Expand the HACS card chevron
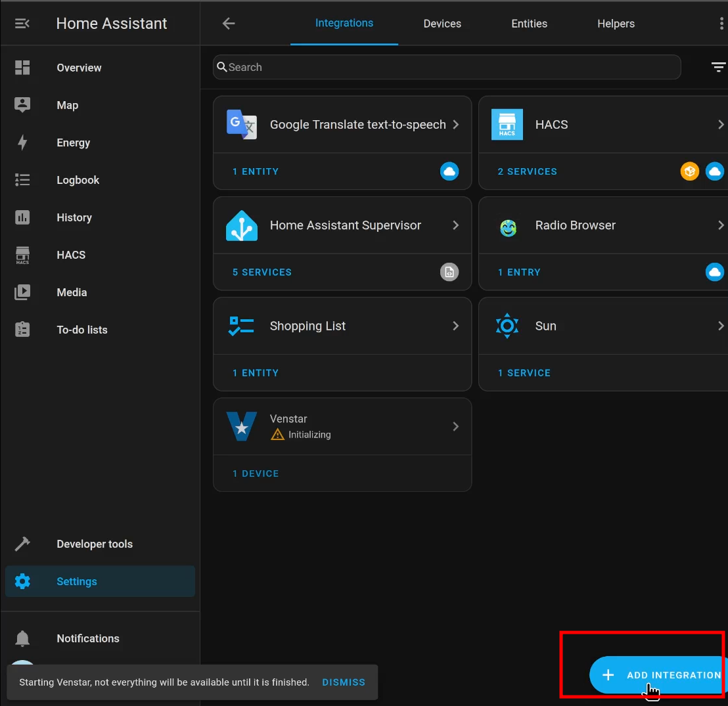Image resolution: width=728 pixels, height=706 pixels. tap(721, 124)
